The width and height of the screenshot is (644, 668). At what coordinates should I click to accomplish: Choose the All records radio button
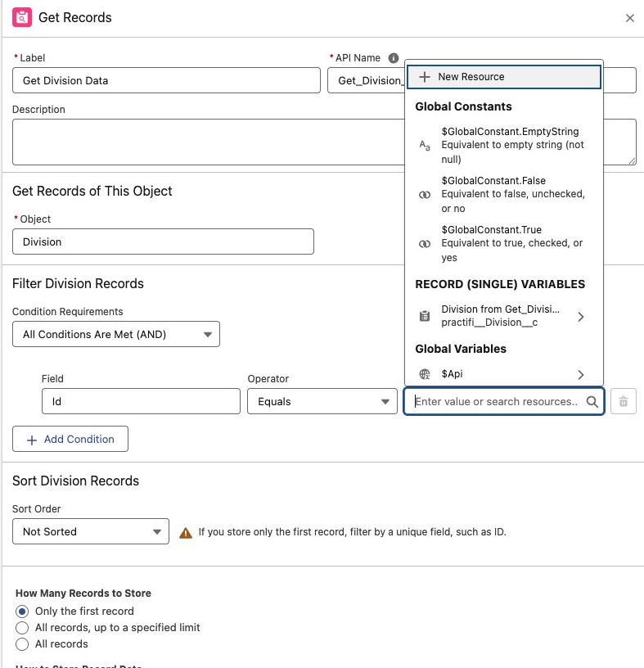point(22,644)
